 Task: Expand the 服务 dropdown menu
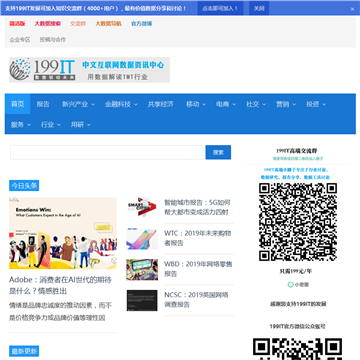20,125
